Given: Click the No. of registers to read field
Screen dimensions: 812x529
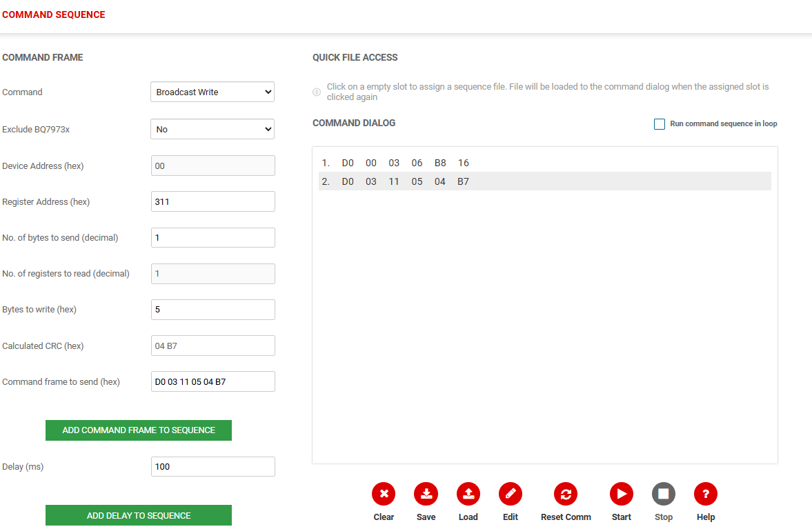Looking at the screenshot, I should point(213,274).
